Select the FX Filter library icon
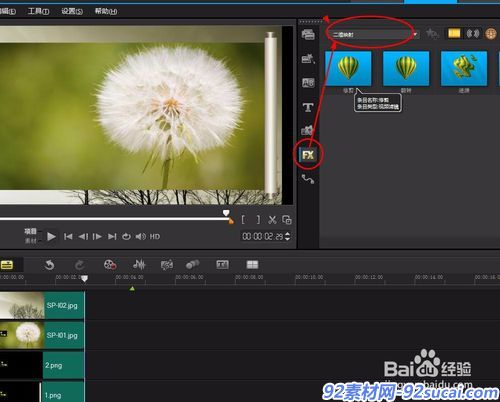The image size is (500, 402). (308, 155)
